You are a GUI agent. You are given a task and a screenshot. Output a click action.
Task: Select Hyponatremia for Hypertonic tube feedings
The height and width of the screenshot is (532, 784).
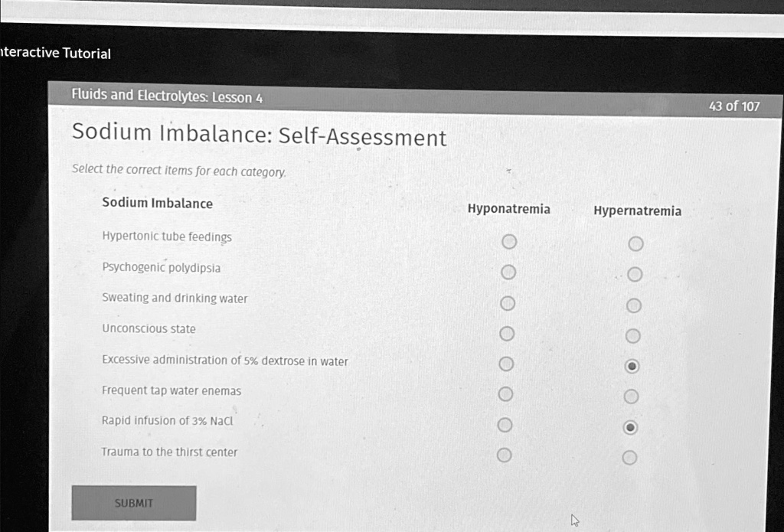509,241
